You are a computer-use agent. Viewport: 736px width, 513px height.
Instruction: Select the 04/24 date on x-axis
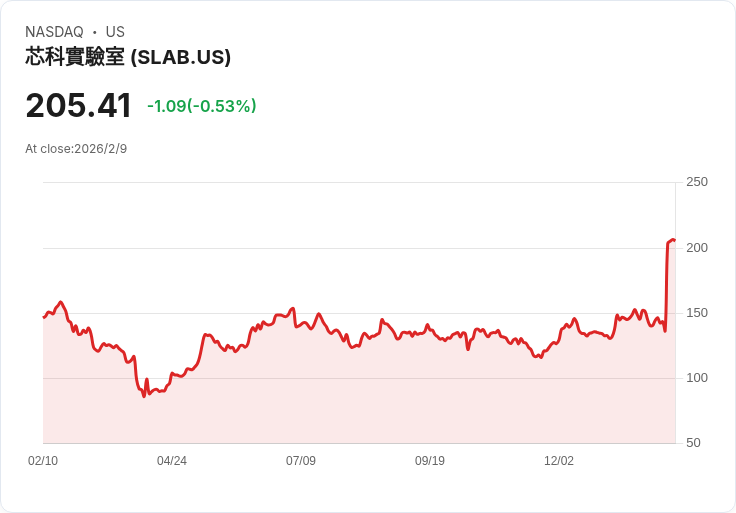[x=172, y=461]
